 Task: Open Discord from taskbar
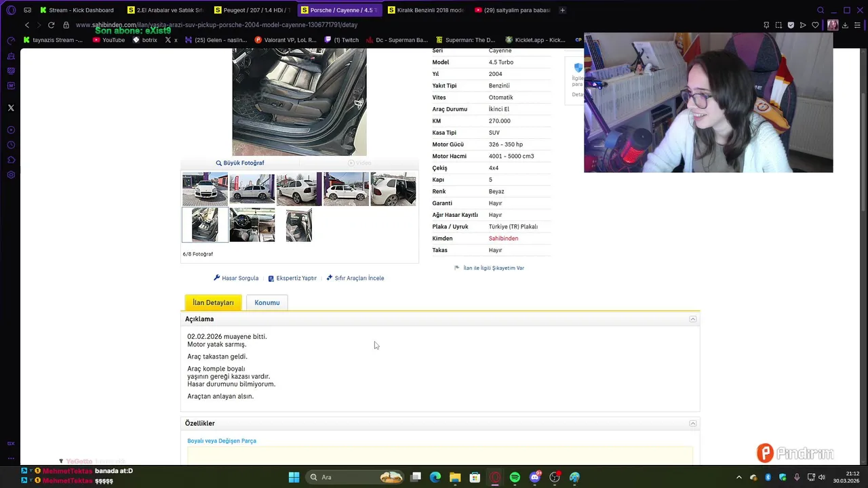pos(535,477)
